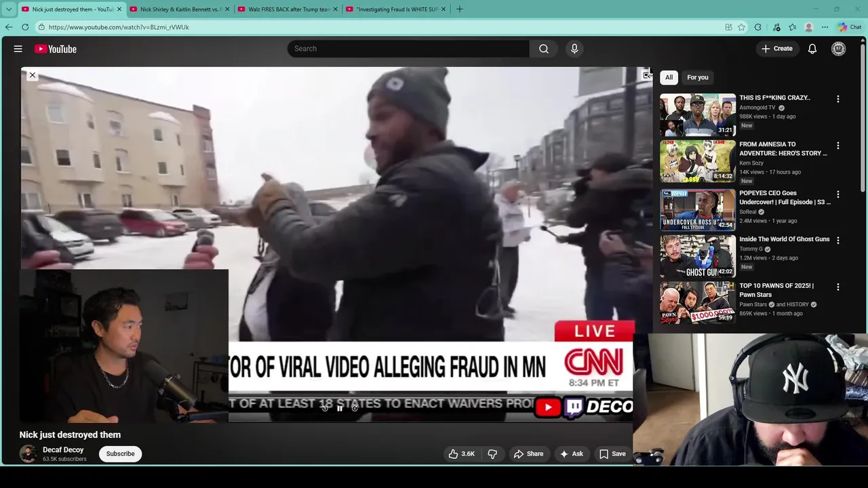Viewport: 868px width, 488px height.
Task: Click the Create button
Action: (776, 49)
